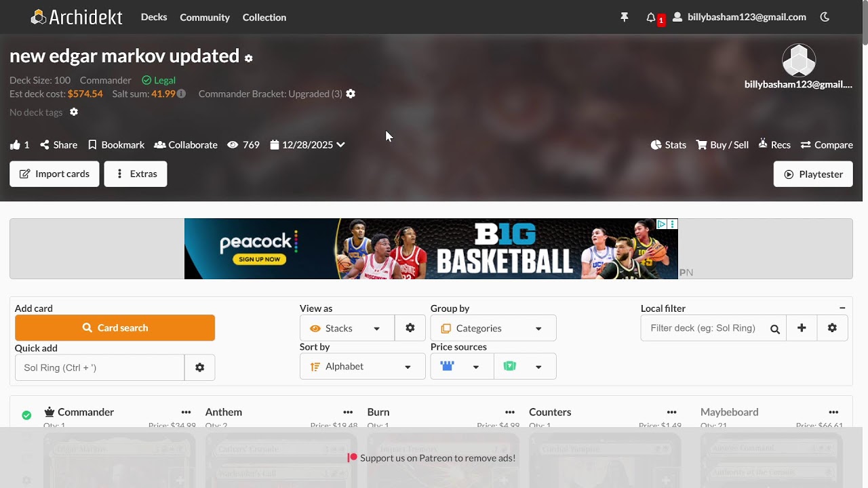Add a local filter with plus
The width and height of the screenshot is (868, 488).
point(802,328)
